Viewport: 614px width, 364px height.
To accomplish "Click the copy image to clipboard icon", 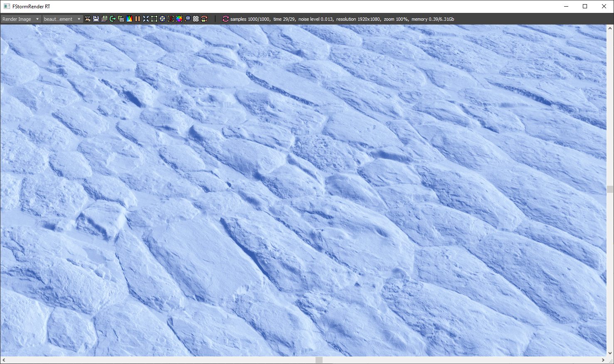I will [121, 19].
